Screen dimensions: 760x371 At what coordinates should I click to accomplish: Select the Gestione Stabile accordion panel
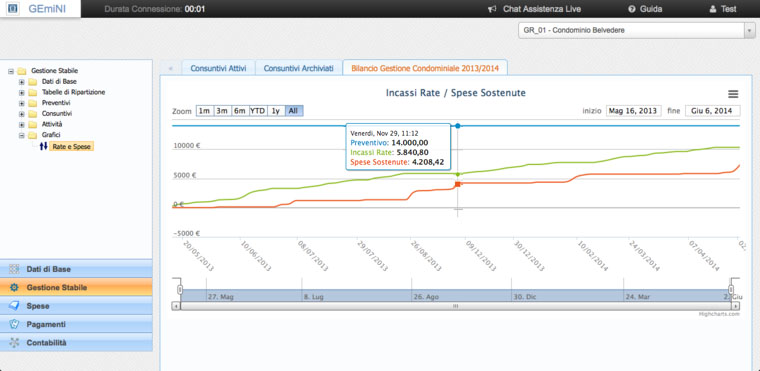coord(76,288)
